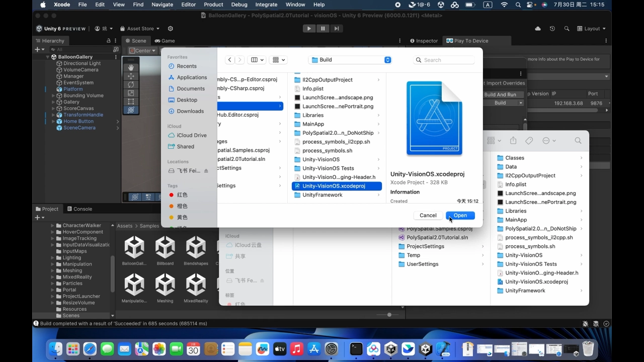Screen dimensions: 644x362
Task: Open Finder from the Dock
Action: (55, 349)
